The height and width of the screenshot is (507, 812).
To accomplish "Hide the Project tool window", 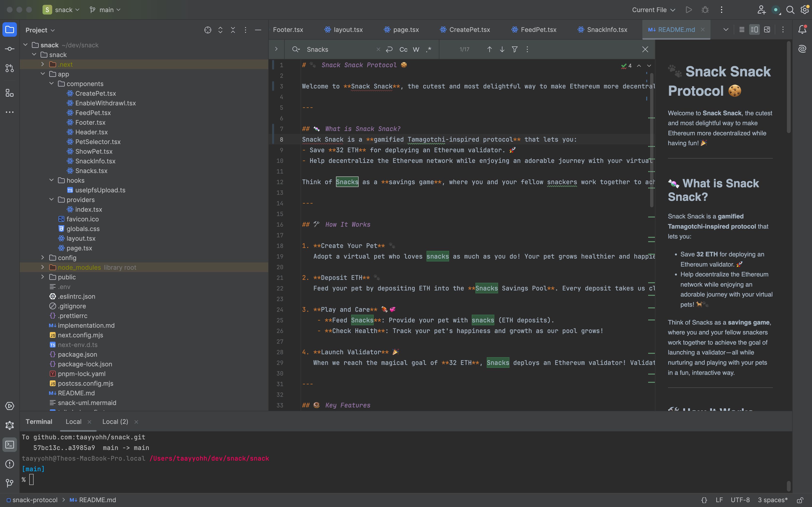I will pyautogui.click(x=258, y=30).
